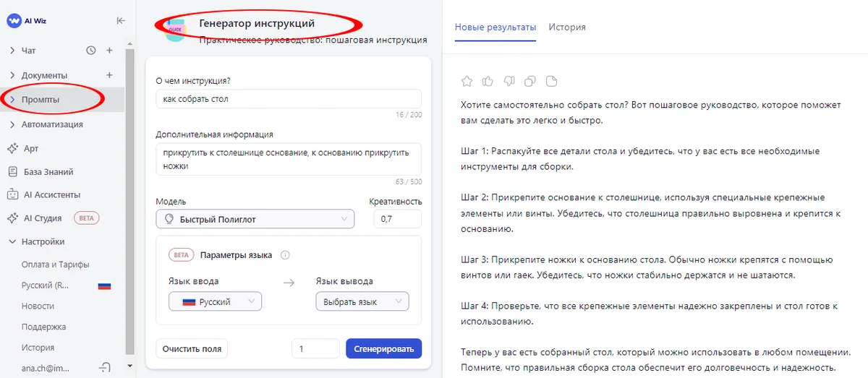Click the Дополнительная информация text area

point(289,159)
